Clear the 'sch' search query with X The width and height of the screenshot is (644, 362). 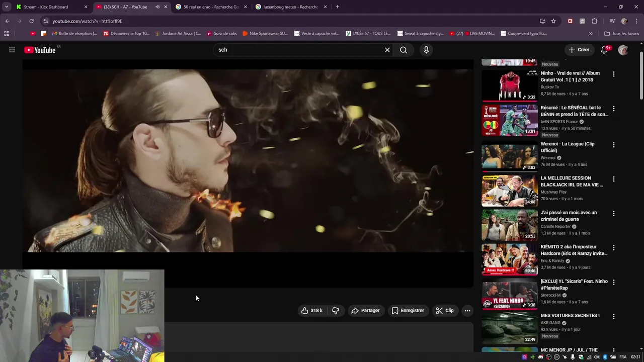click(387, 50)
